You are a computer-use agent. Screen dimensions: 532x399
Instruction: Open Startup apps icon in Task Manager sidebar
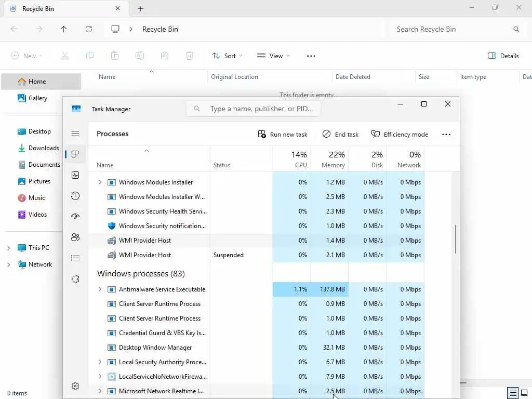coord(75,216)
